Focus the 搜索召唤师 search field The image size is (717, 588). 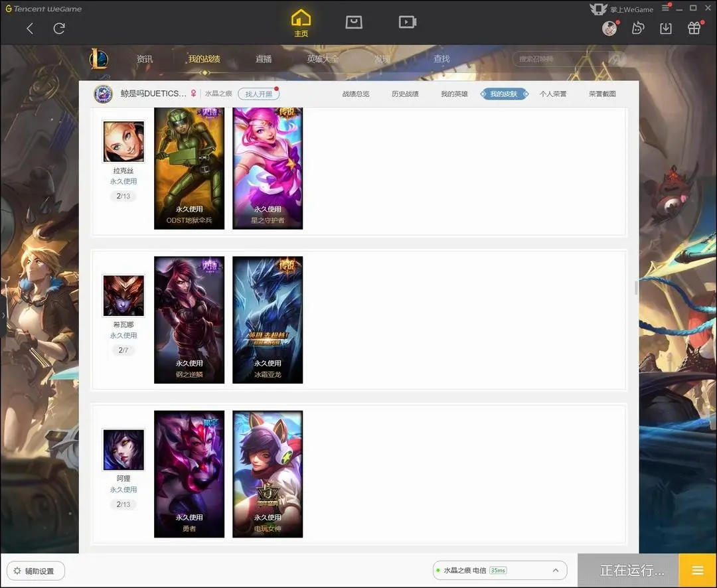560,59
